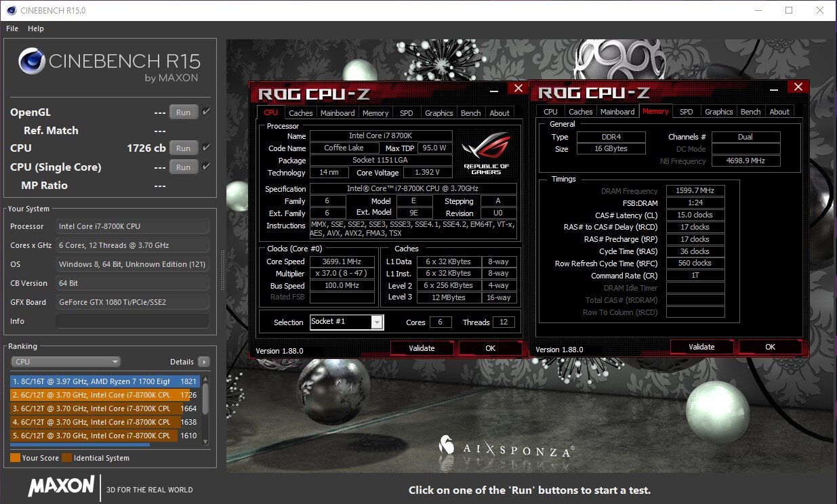Maximize the Cinebench window
Viewport: 837px width, 504px height.
click(789, 10)
